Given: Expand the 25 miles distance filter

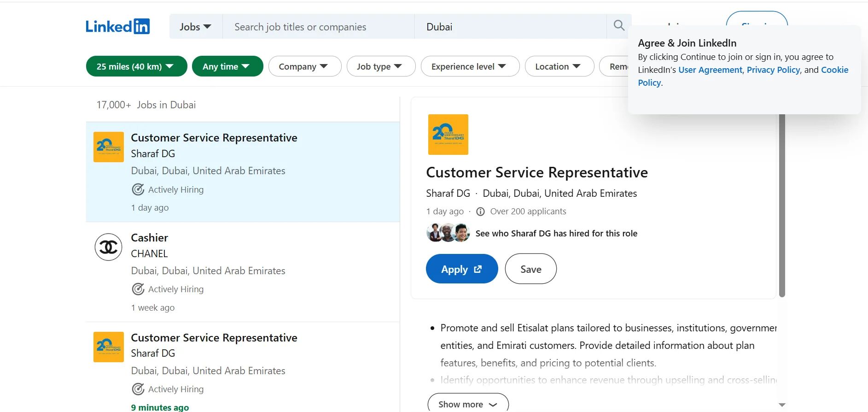Looking at the screenshot, I should coord(136,66).
